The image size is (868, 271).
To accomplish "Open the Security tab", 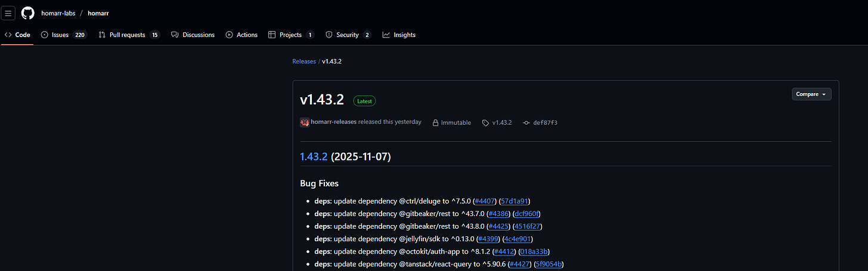I will pyautogui.click(x=348, y=35).
